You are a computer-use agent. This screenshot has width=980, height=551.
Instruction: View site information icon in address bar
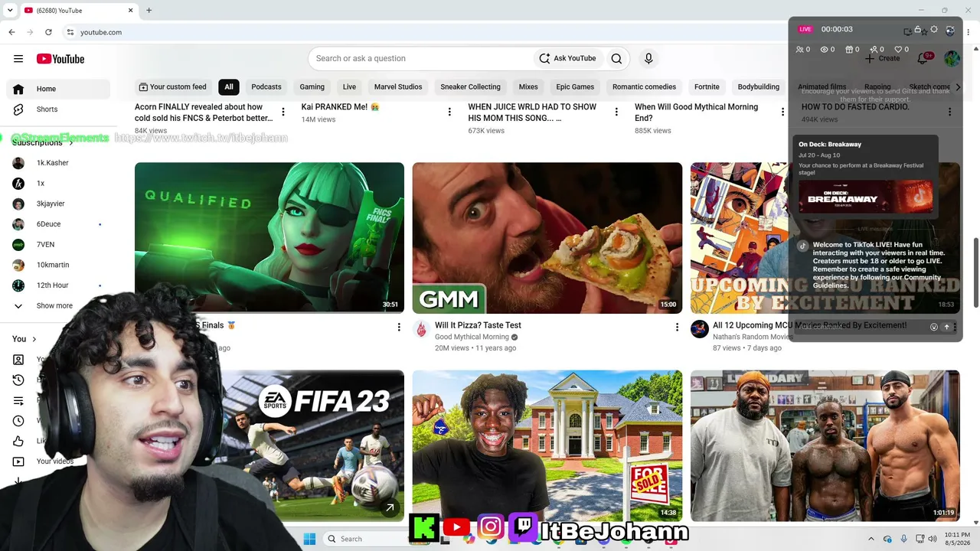coord(70,32)
